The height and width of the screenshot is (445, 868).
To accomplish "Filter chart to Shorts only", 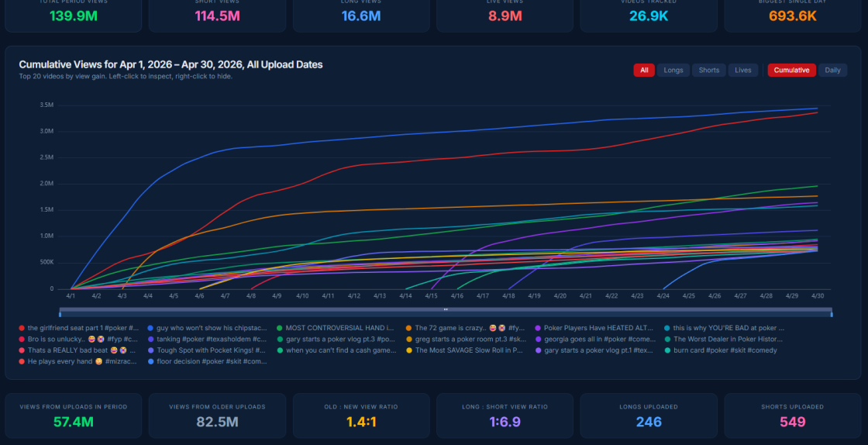I will click(708, 71).
